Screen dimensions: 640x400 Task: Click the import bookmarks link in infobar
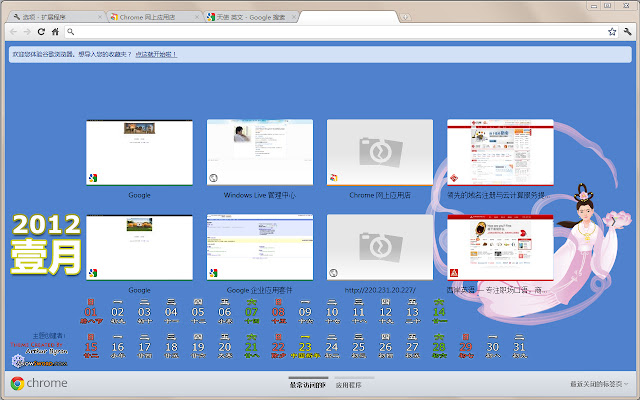[x=156, y=54]
